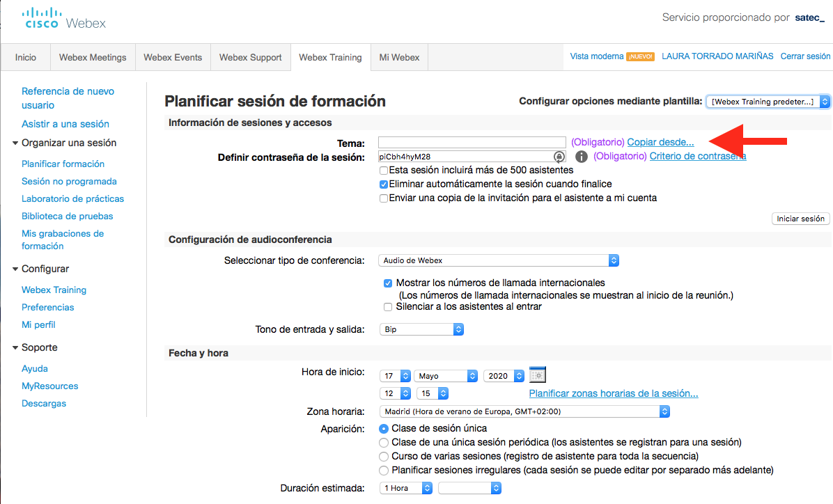Screen dimensions: 833x504
Task: Uncheck Eliminar automáticamente la sesión
Action: tap(384, 184)
